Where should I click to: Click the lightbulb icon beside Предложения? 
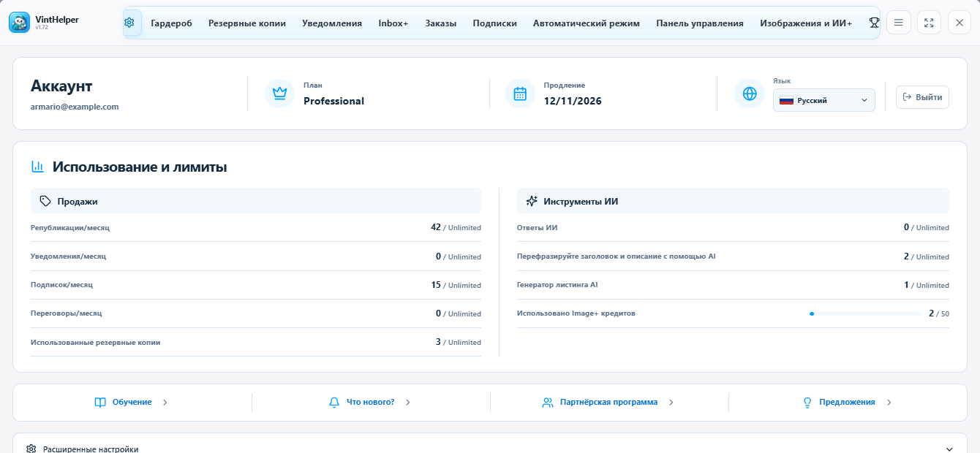(x=808, y=402)
